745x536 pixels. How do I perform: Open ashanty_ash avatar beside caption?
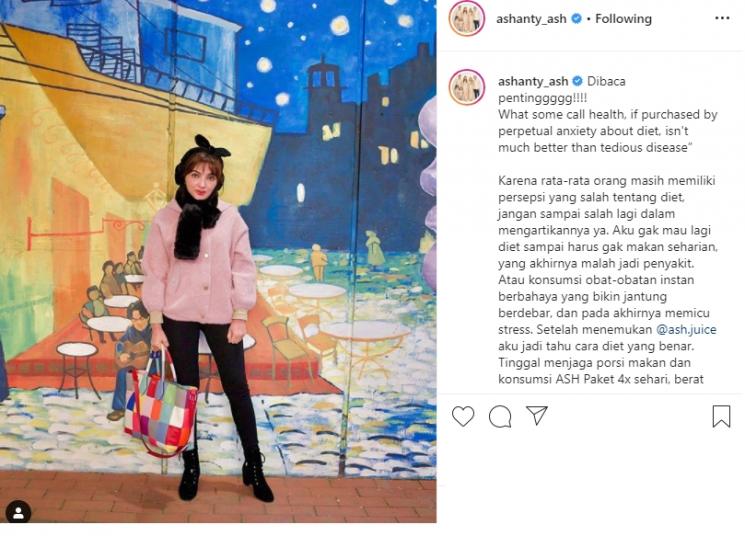click(467, 87)
